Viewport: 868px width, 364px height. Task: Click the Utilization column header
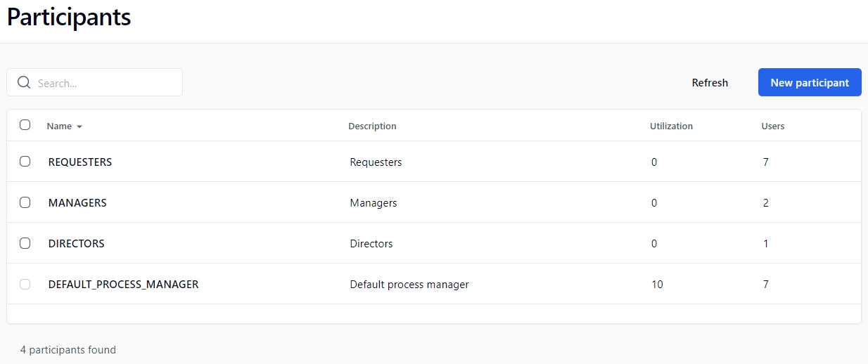(671, 126)
